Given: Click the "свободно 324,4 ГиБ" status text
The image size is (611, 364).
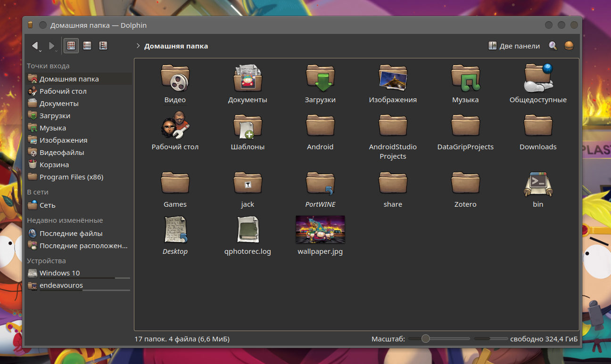Looking at the screenshot, I should 544,339.
